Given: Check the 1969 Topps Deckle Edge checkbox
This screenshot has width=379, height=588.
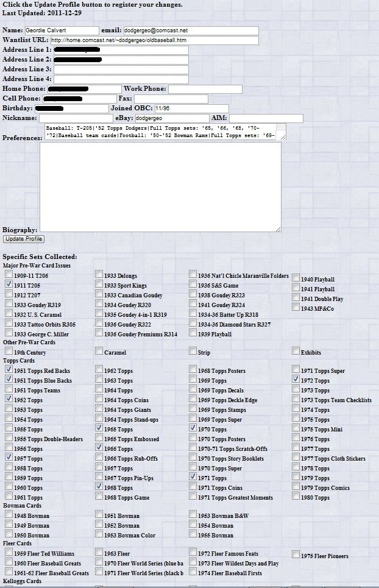Looking at the screenshot, I should (x=193, y=398).
